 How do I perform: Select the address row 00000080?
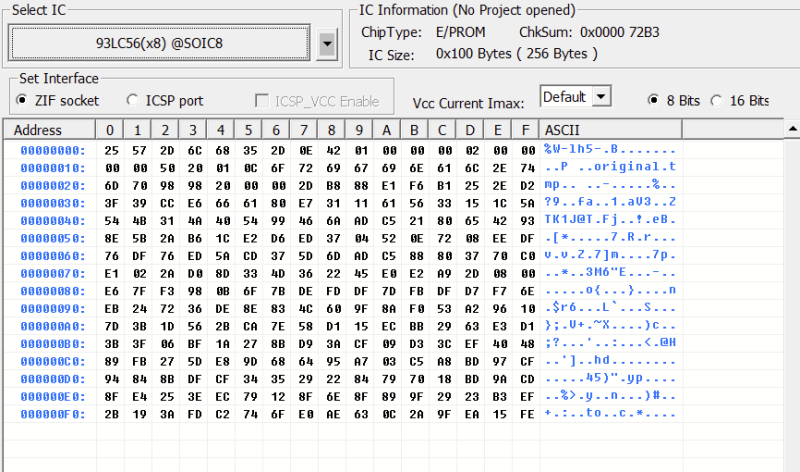[x=53, y=291]
